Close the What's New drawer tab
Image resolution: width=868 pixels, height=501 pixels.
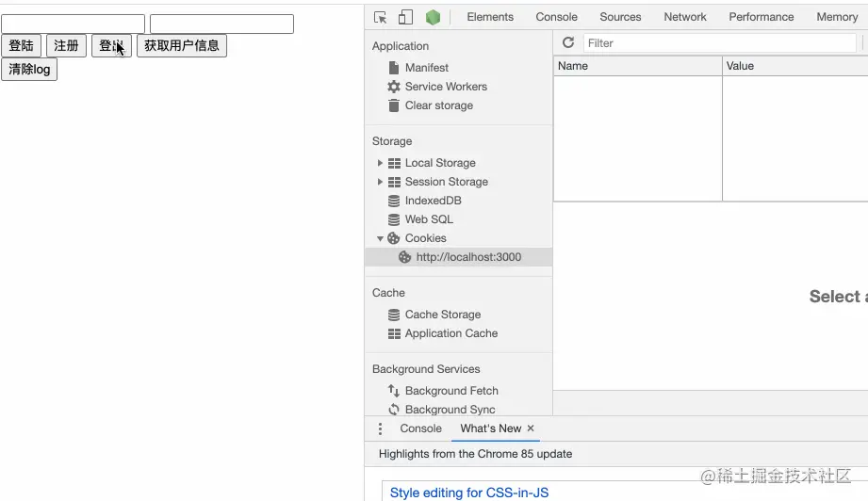(531, 428)
